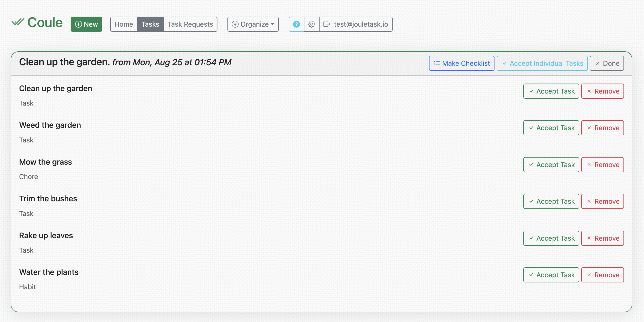This screenshot has height=322, width=644.
Task: Click the Coule double-checkmark logo
Action: pos(18,22)
